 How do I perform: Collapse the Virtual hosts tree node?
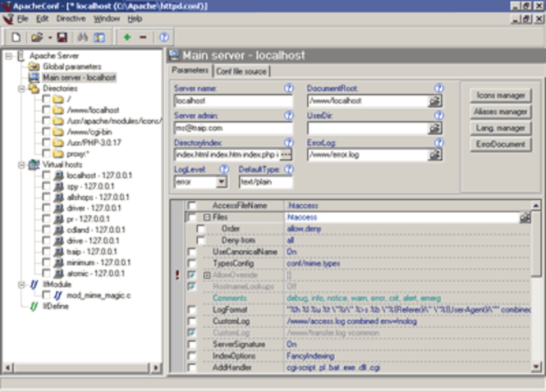click(21, 165)
